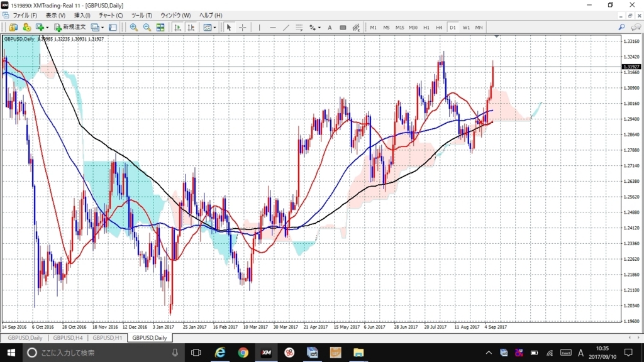Click the Windows Start button
Screen dimensions: 644x362
tap(11, 353)
